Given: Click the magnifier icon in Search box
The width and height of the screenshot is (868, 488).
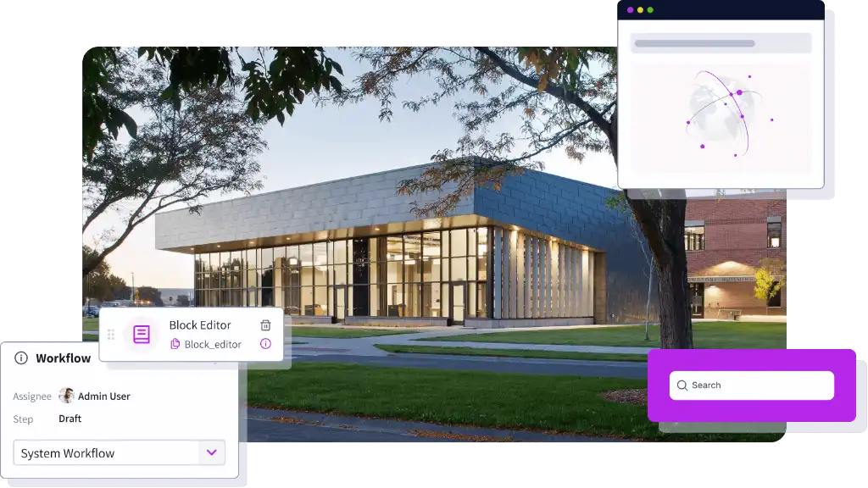Looking at the screenshot, I should coord(682,385).
